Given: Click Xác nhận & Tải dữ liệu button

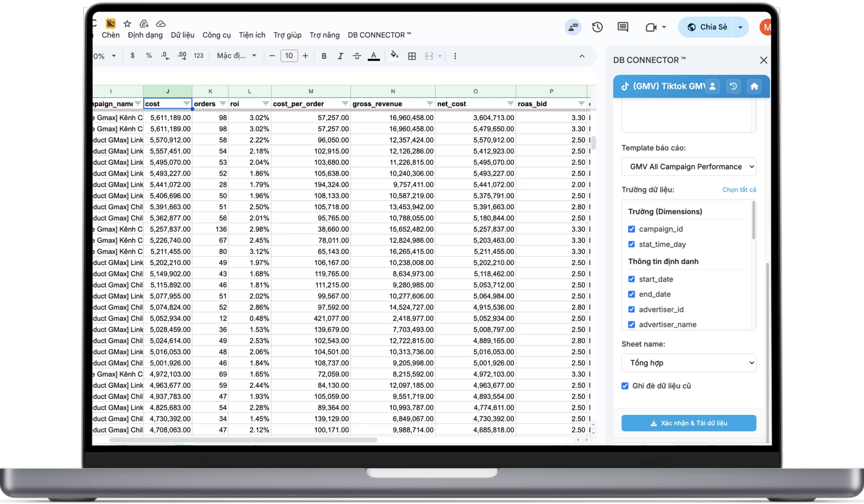Looking at the screenshot, I should pyautogui.click(x=688, y=423).
